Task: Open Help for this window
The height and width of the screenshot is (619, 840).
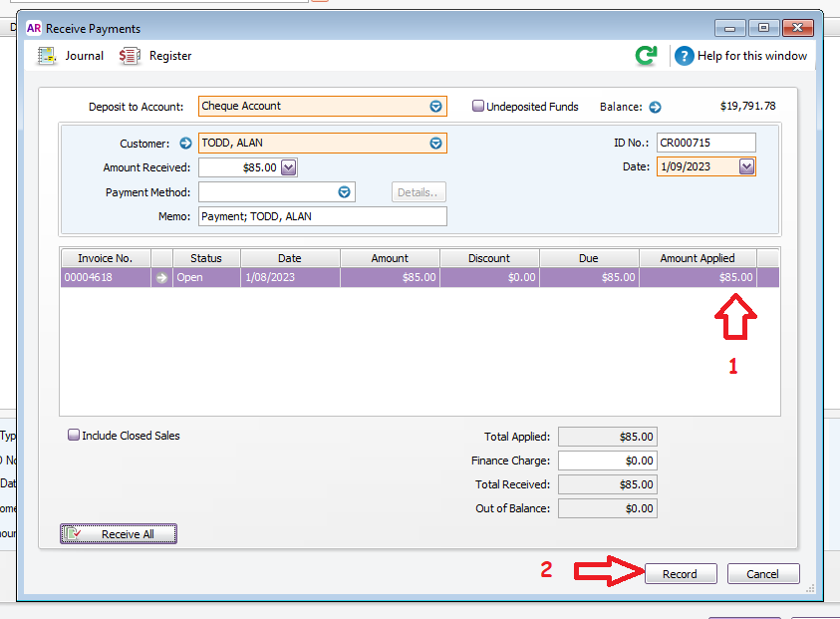Action: (x=684, y=56)
